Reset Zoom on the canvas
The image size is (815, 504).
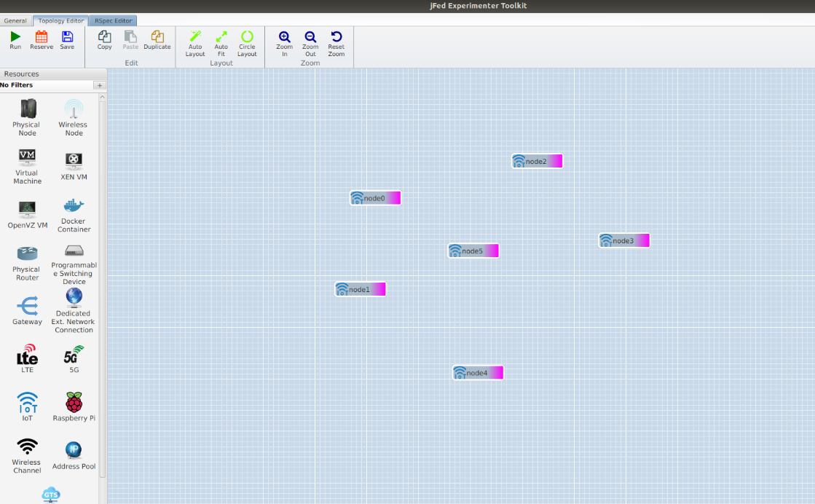[x=336, y=42]
